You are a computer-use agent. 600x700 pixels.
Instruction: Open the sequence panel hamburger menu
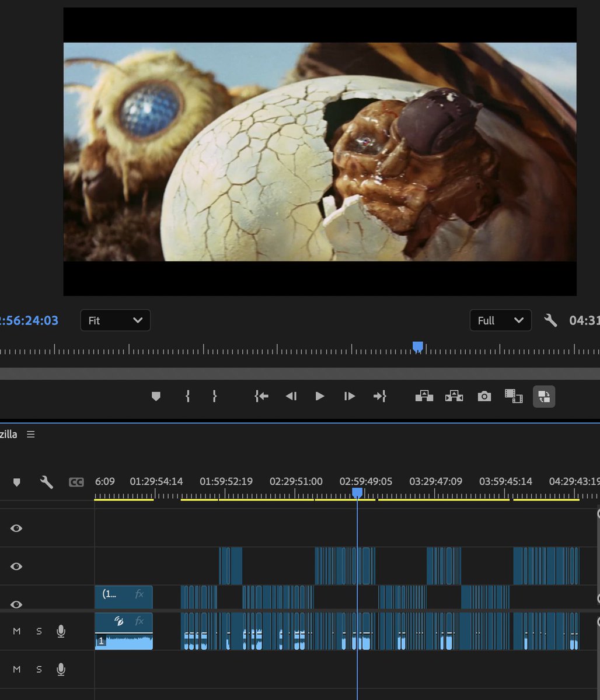(31, 435)
